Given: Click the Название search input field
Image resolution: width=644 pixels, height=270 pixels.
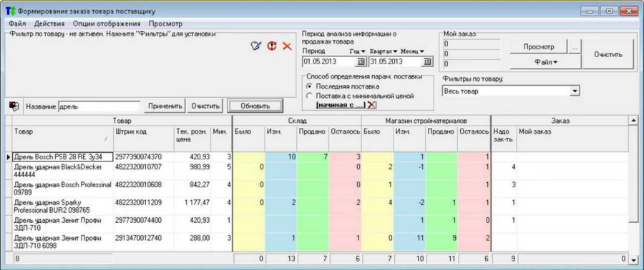Looking at the screenshot, I should tap(99, 106).
